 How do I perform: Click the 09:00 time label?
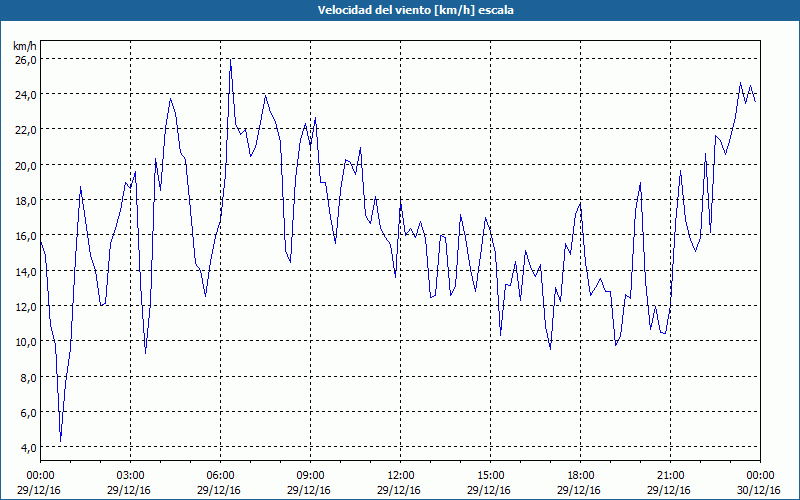(310, 476)
